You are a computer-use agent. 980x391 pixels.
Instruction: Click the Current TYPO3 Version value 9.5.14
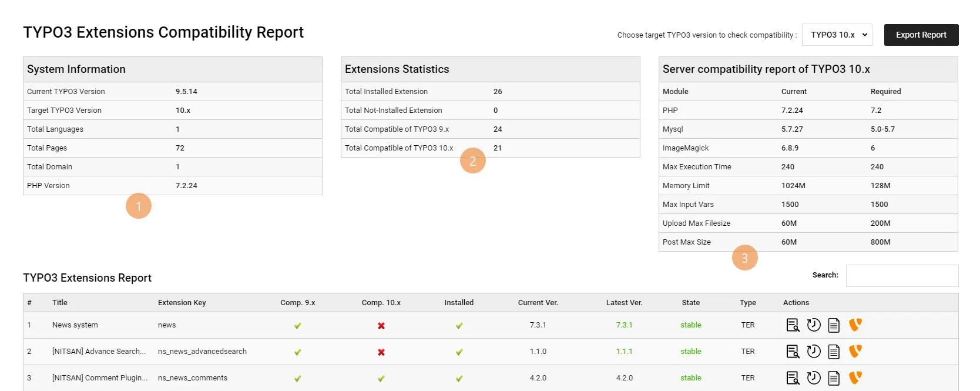(186, 92)
